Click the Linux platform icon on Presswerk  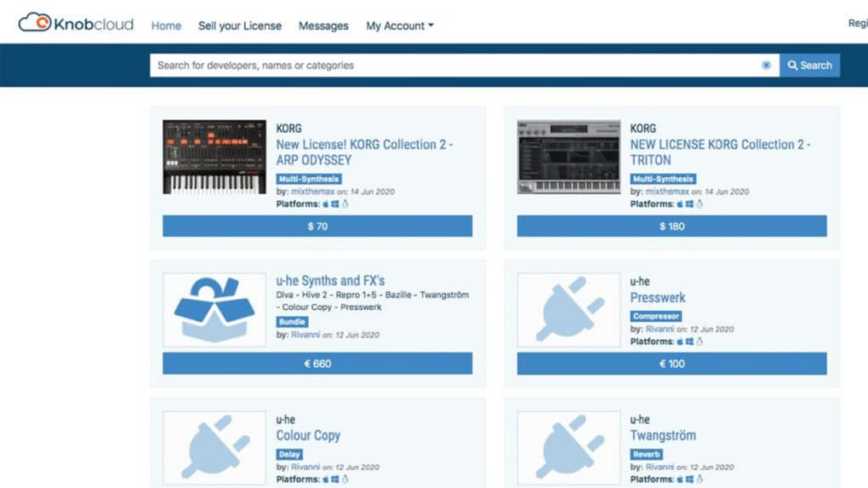pos(700,342)
